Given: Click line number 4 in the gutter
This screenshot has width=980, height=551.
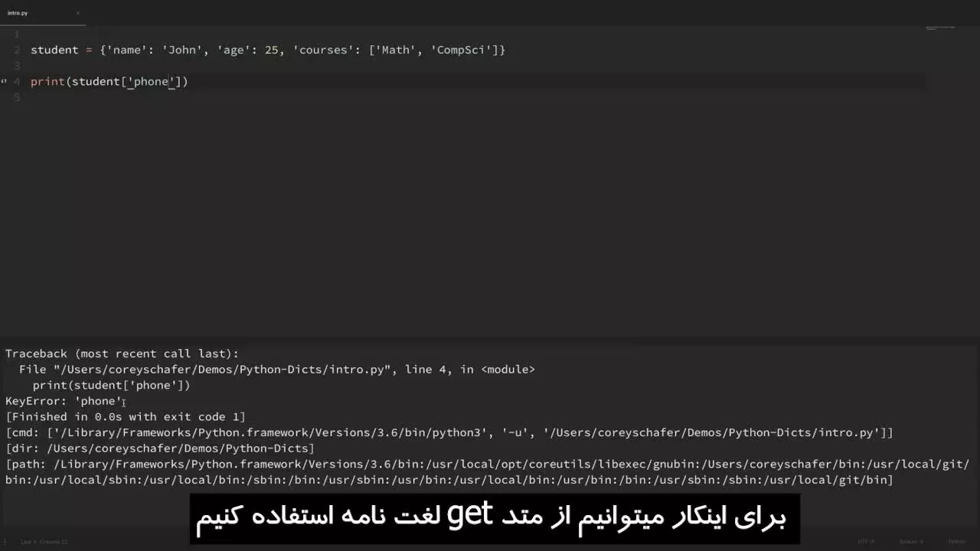Looking at the screenshot, I should (17, 81).
